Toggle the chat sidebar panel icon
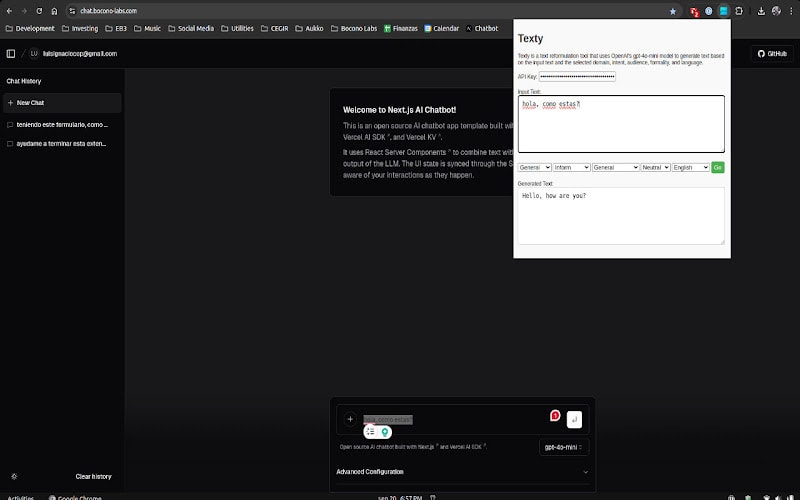 pyautogui.click(x=11, y=54)
